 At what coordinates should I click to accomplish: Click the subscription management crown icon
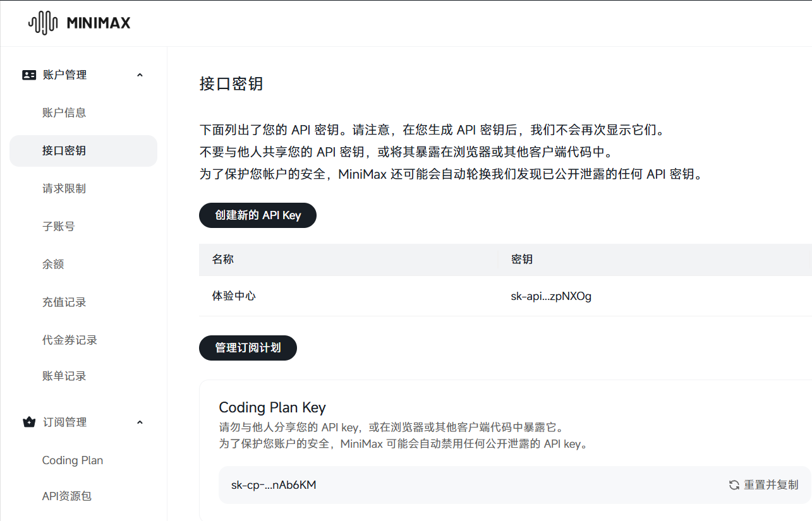[29, 422]
